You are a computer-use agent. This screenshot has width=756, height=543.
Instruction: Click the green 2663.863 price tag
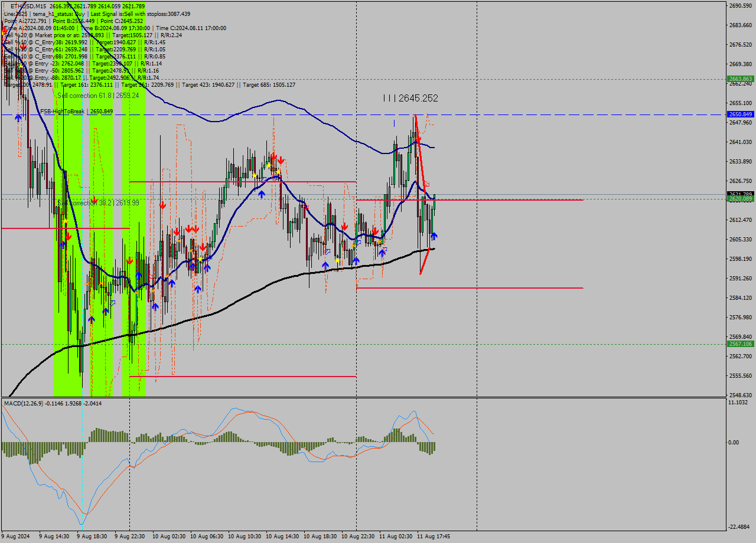(x=740, y=78)
